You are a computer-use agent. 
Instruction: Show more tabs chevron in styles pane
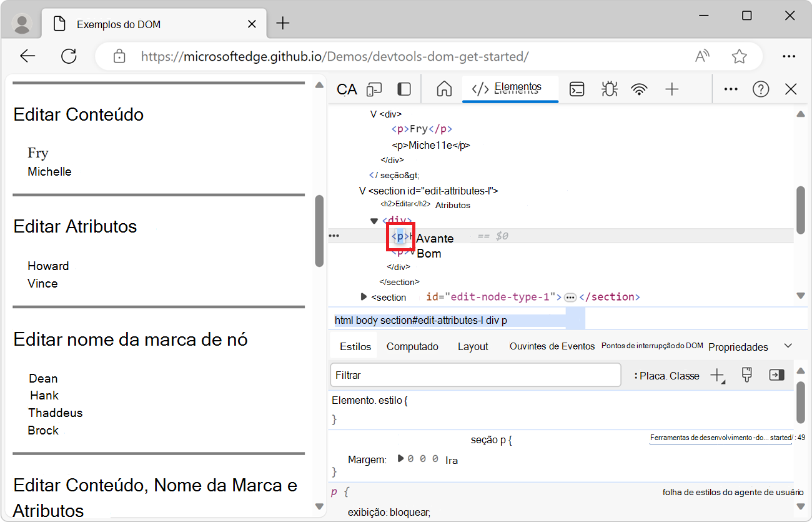788,346
